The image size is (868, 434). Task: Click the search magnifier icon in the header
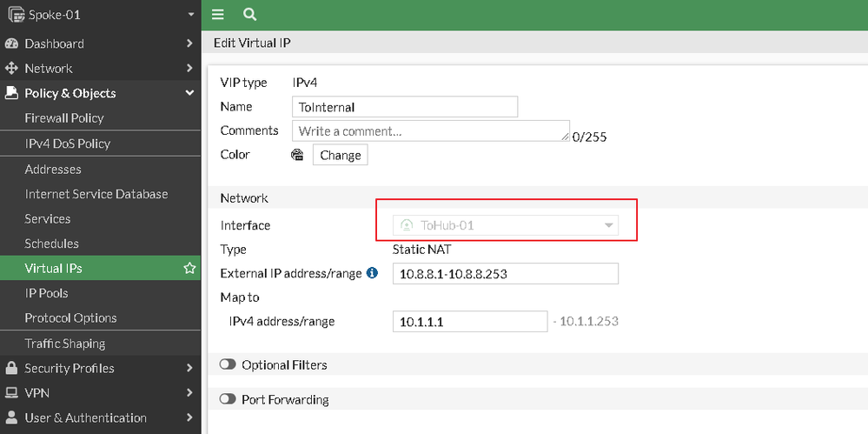[250, 15]
